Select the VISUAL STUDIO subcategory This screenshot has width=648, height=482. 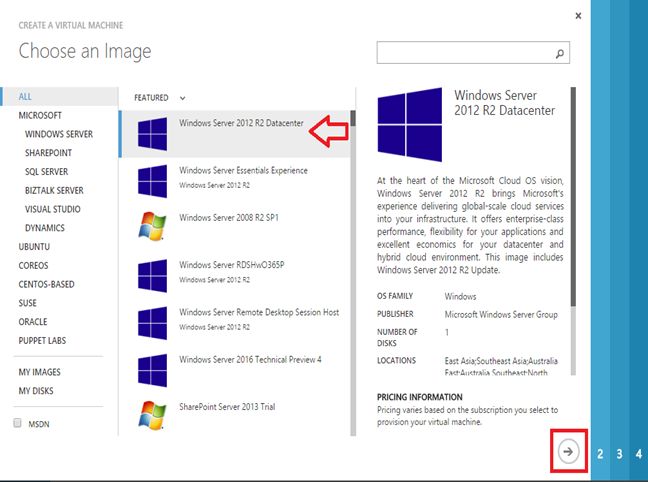click(52, 209)
